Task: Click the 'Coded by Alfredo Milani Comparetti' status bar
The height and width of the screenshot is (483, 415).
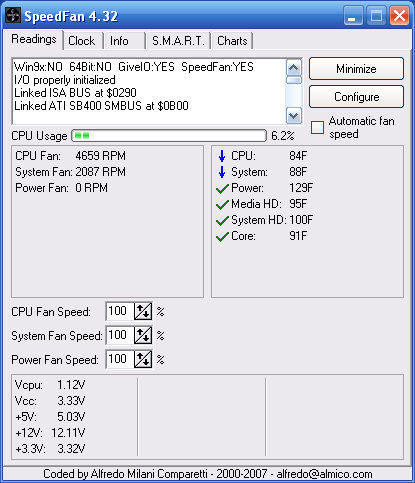Action: tap(207, 474)
